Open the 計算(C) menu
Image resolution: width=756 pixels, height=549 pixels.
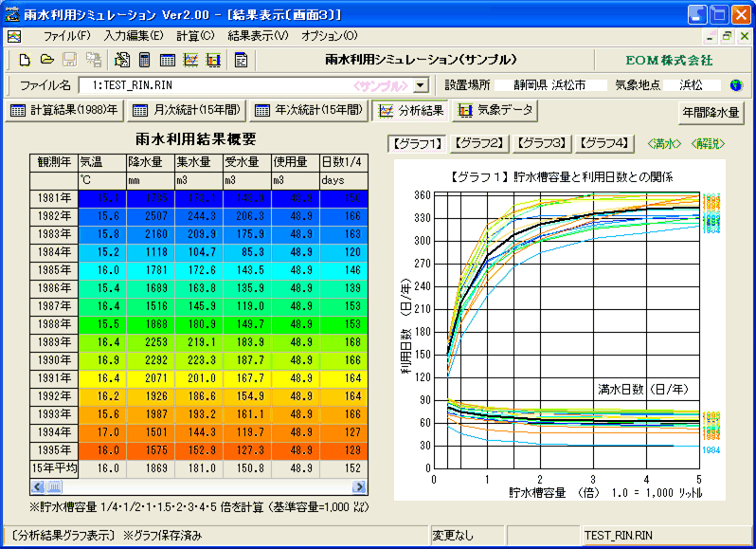tap(195, 36)
